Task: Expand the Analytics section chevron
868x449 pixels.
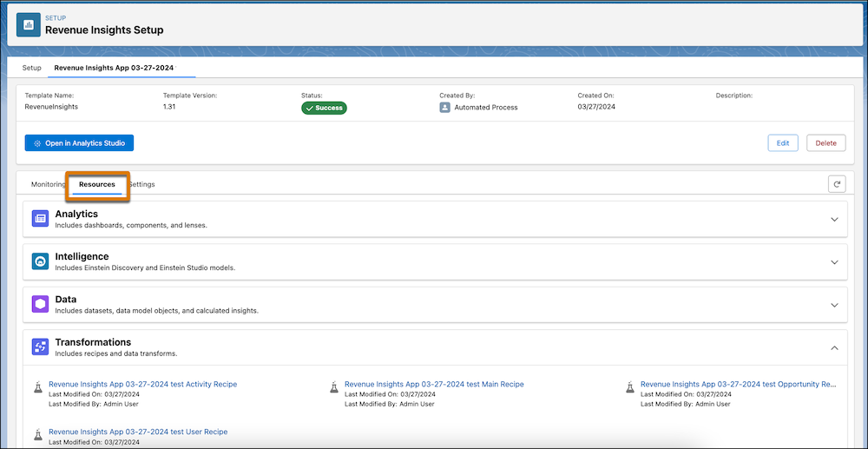Action: pyautogui.click(x=835, y=219)
